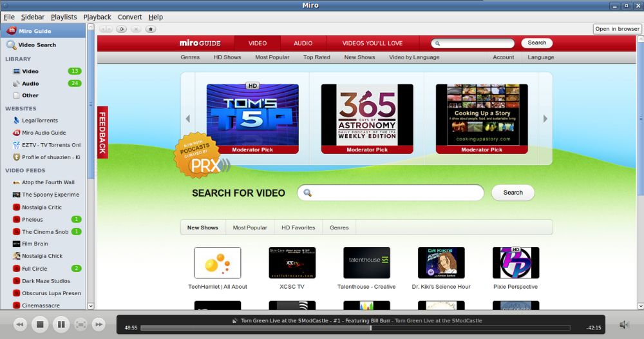The image size is (644, 339).
Task: Select Full Circle feed
Action: [43, 269]
